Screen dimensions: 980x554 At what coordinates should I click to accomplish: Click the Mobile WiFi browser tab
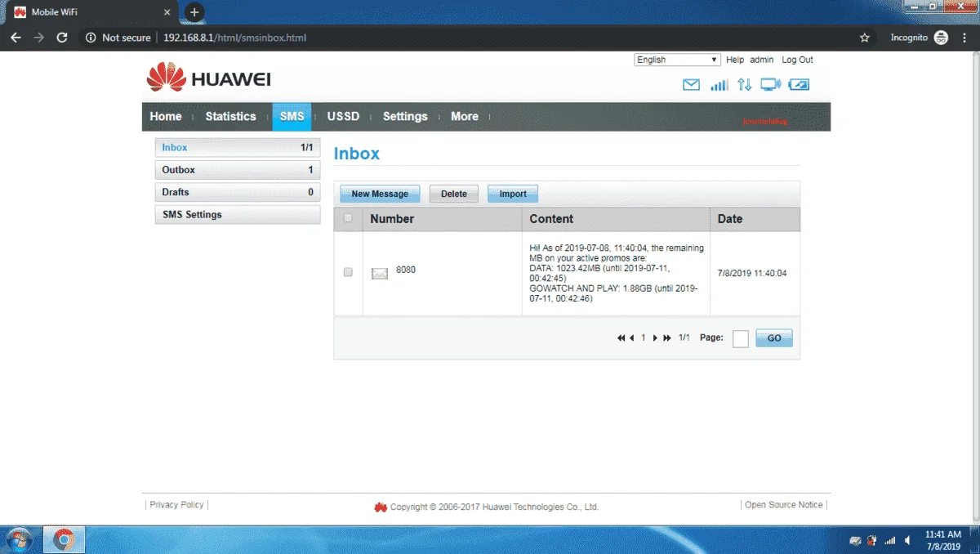[90, 12]
